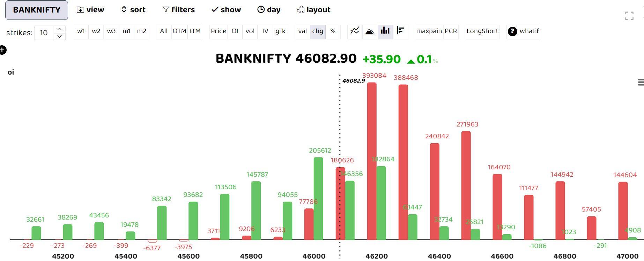644x261 pixels.
Task: Open the chart hamburger menu
Action: point(641,82)
